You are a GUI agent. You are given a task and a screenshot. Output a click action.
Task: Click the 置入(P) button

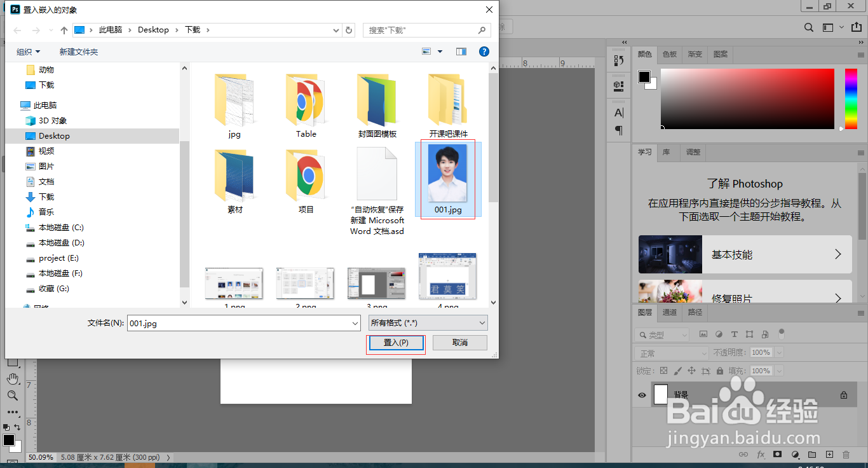pos(396,343)
